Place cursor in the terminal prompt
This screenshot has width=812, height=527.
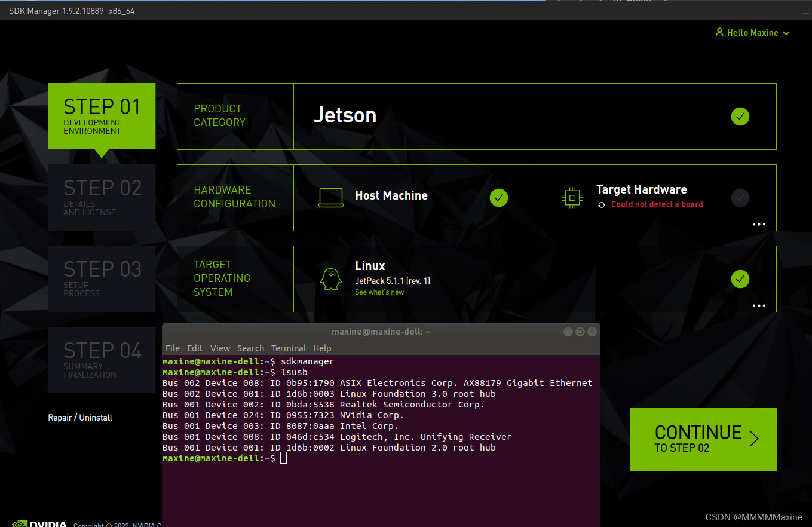(x=284, y=457)
